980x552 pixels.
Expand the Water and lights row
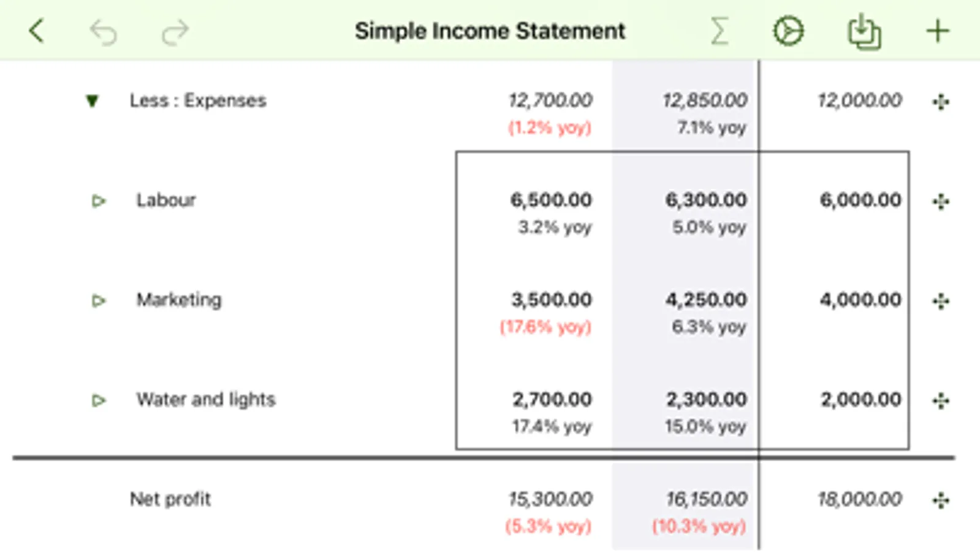click(98, 401)
